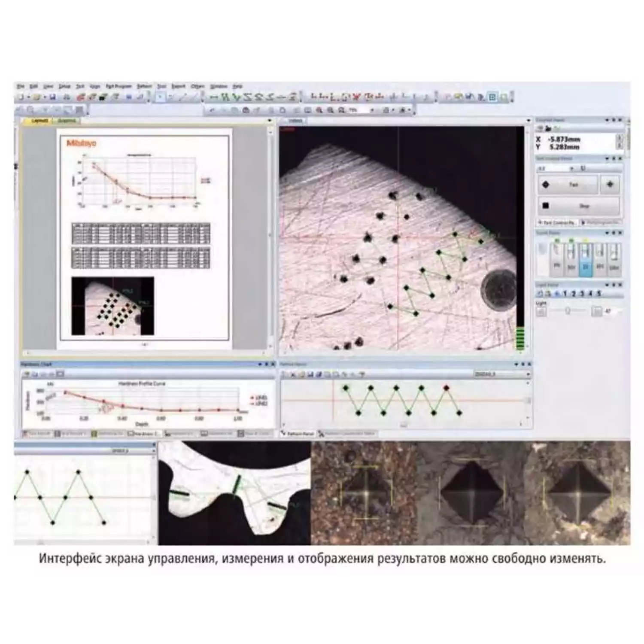Screen dimensions: 644x644
Task: Open the Help menu
Action: (237, 86)
